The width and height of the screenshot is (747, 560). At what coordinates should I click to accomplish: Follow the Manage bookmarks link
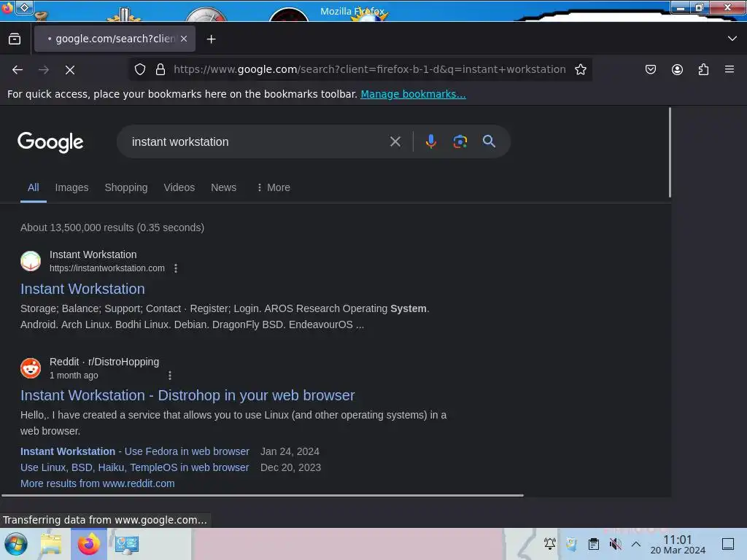(x=413, y=94)
